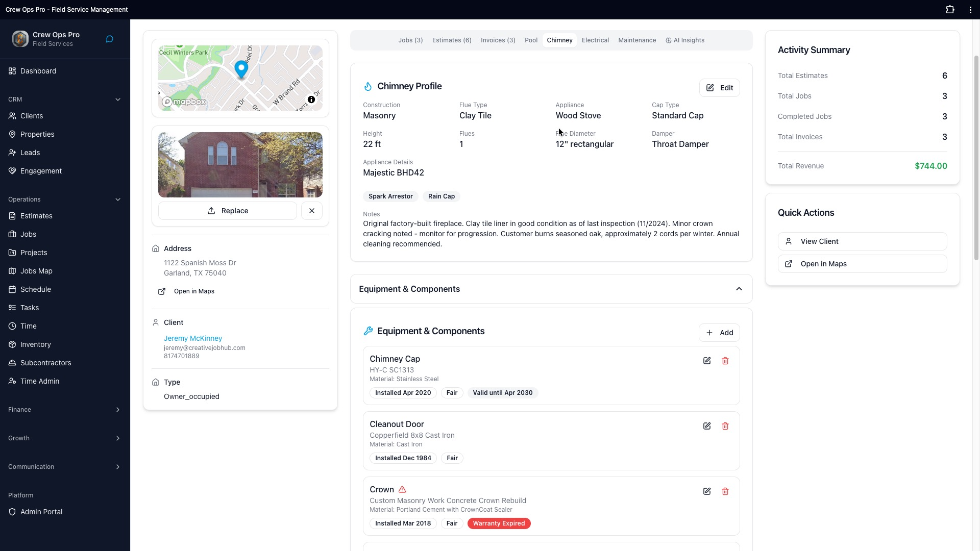This screenshot has height=551, width=980.
Task: Click the blue map location pin
Action: coord(241,69)
